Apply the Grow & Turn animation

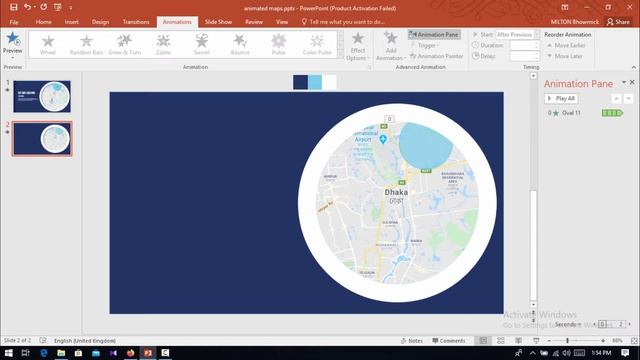coord(124,44)
